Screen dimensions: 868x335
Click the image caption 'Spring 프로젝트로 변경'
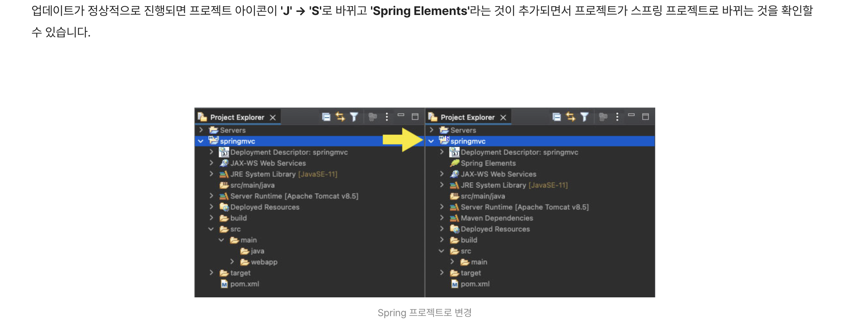coord(424,313)
